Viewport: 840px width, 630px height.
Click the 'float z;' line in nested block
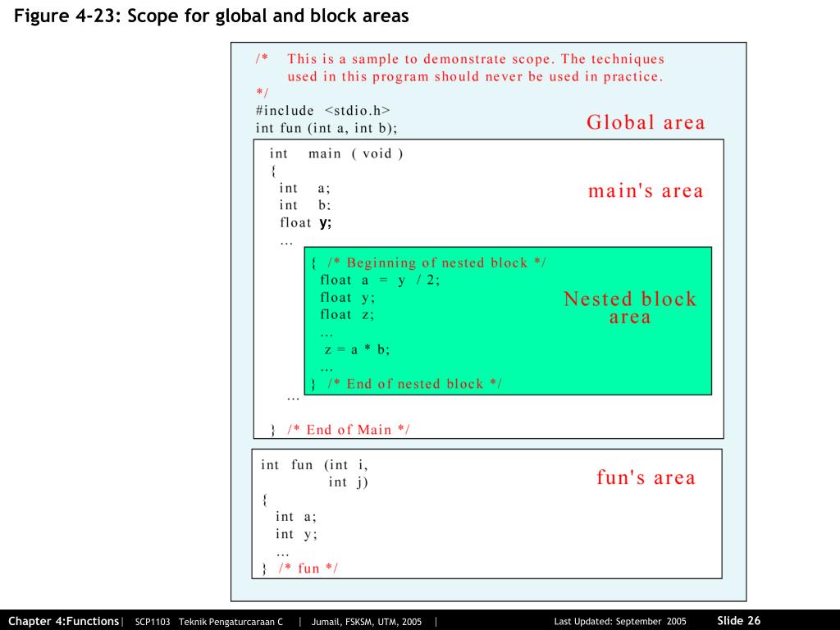point(347,314)
